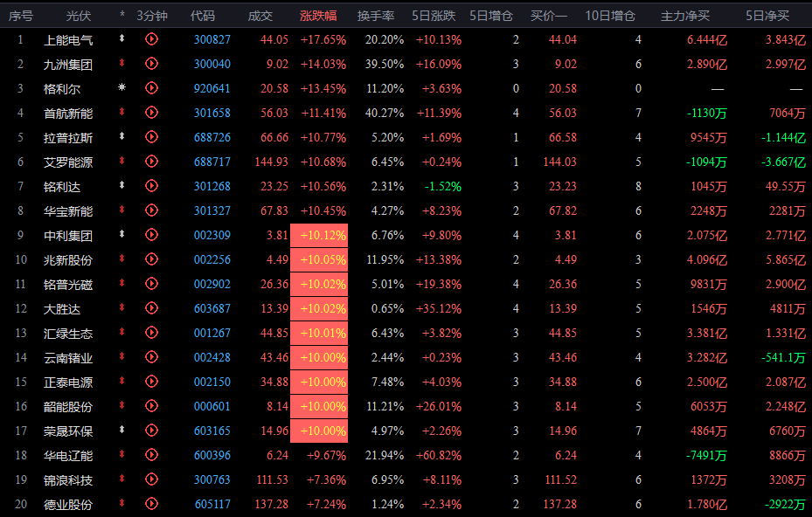Click the red play icon for 中利集团
Viewport: 812px width, 517px height.
151,235
